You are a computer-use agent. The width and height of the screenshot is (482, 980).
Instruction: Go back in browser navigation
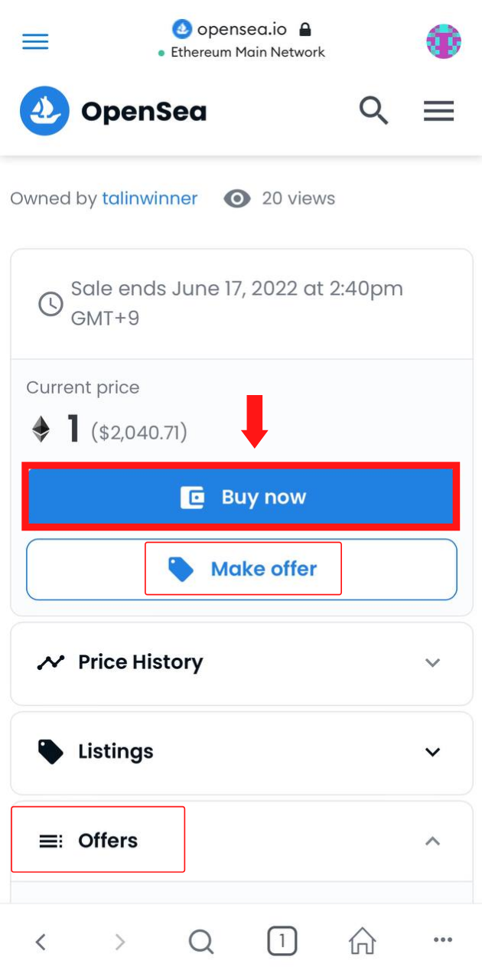coord(41,942)
